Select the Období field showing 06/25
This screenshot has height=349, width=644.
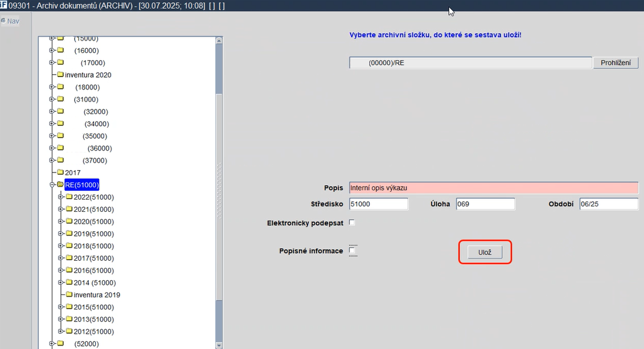point(609,204)
